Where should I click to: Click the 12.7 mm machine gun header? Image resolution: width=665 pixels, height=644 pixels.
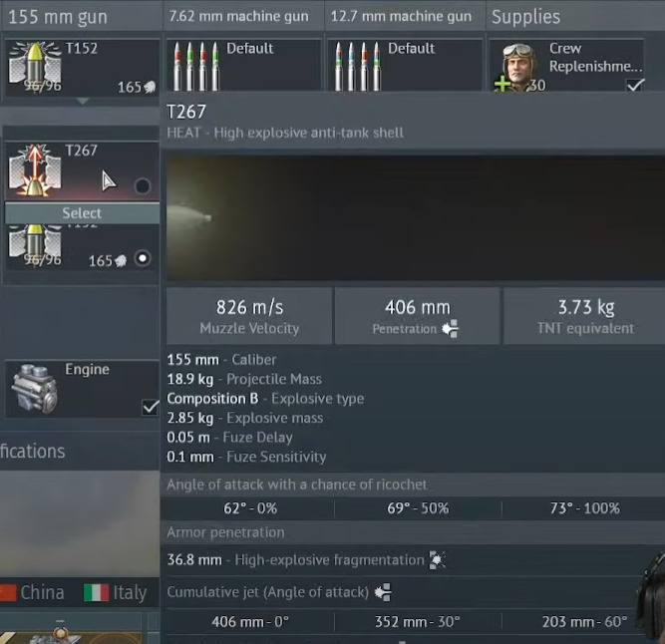pyautogui.click(x=401, y=17)
